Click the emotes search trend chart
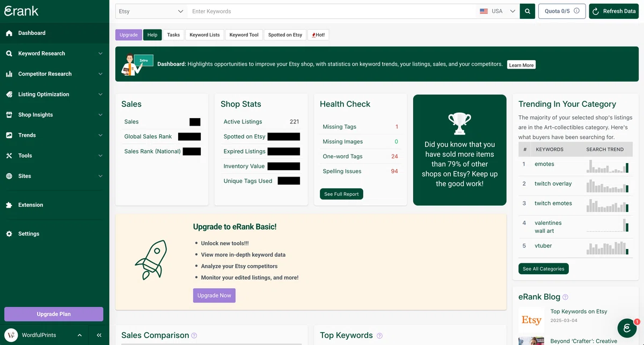The width and height of the screenshot is (644, 345). point(608,166)
